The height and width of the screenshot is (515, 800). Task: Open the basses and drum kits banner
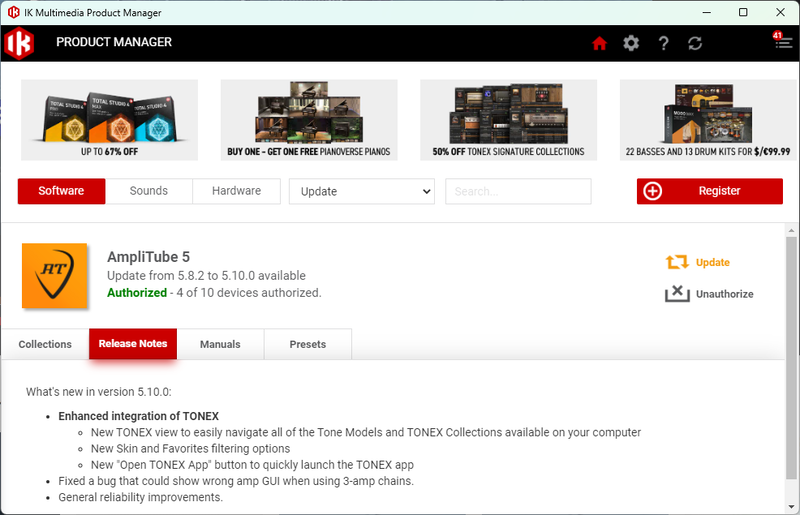(x=708, y=120)
